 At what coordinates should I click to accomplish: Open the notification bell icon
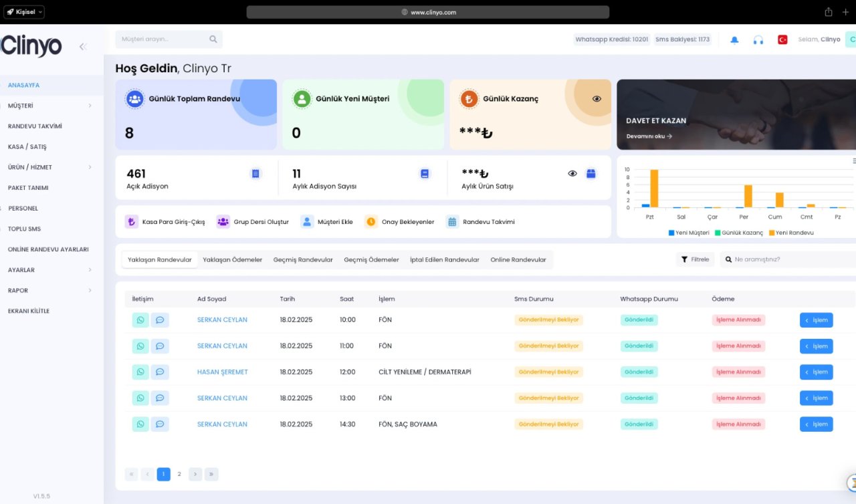click(734, 39)
